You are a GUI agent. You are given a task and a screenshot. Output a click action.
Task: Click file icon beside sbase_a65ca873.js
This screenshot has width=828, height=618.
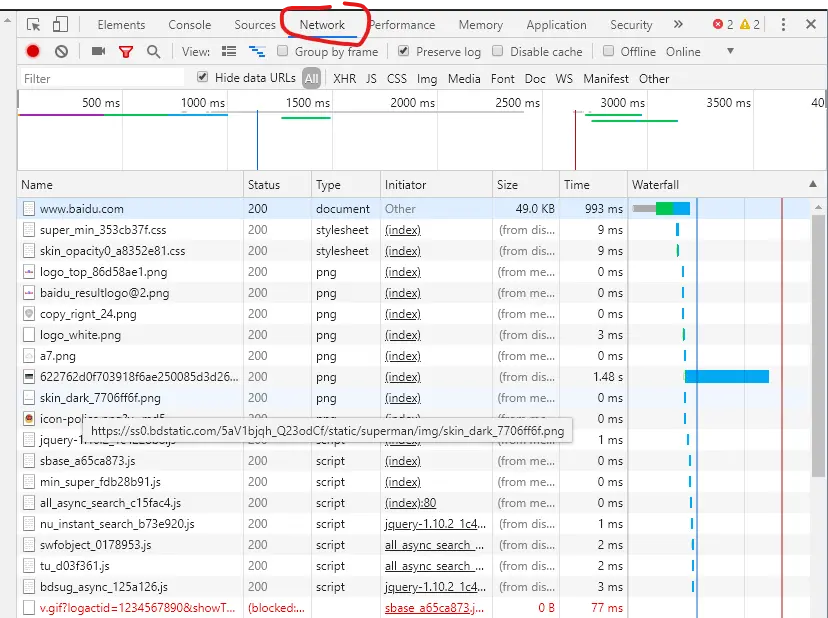pyautogui.click(x=29, y=461)
